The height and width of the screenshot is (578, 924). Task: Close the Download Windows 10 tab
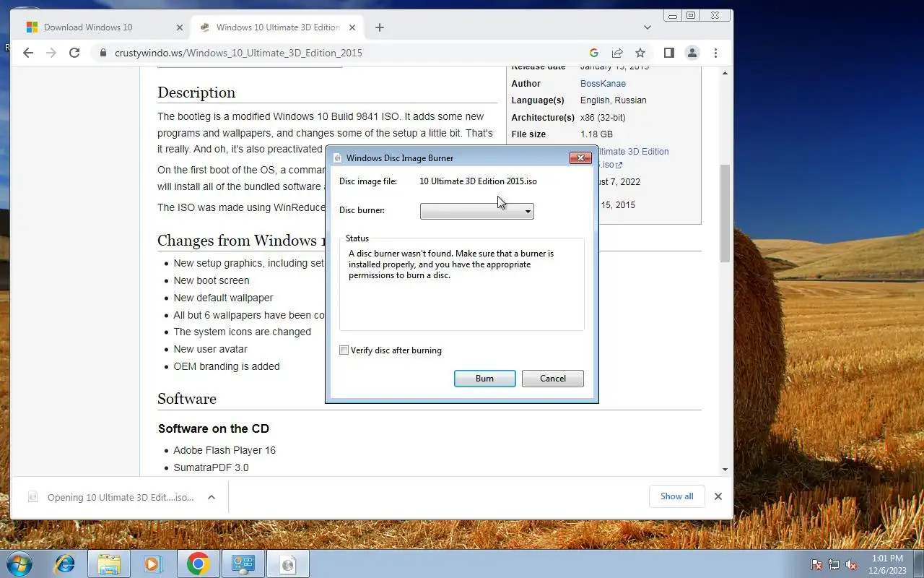point(180,27)
